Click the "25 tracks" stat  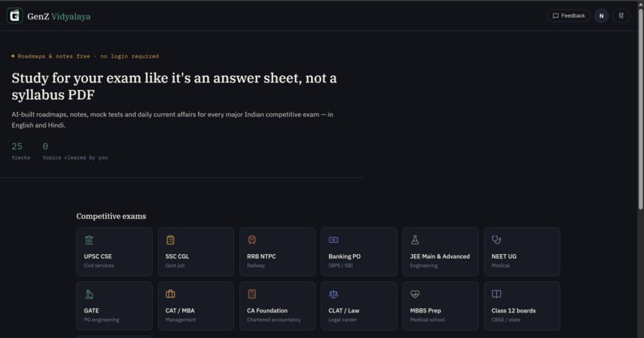point(21,151)
